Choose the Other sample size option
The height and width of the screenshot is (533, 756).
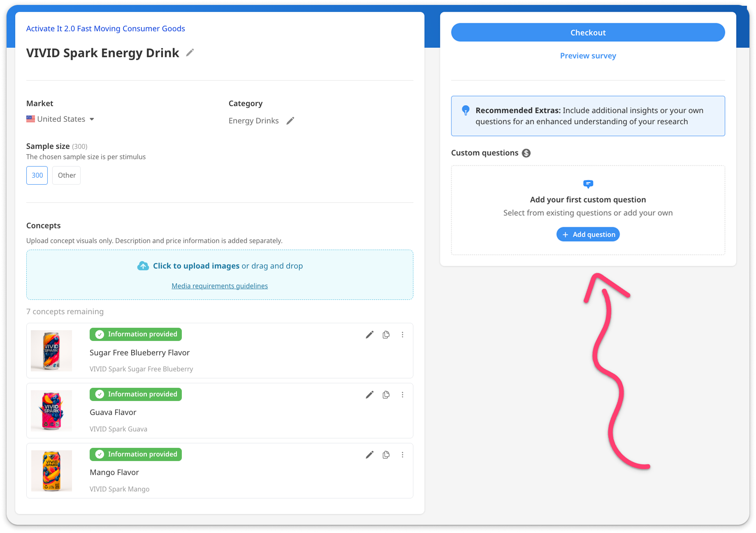pyautogui.click(x=67, y=175)
